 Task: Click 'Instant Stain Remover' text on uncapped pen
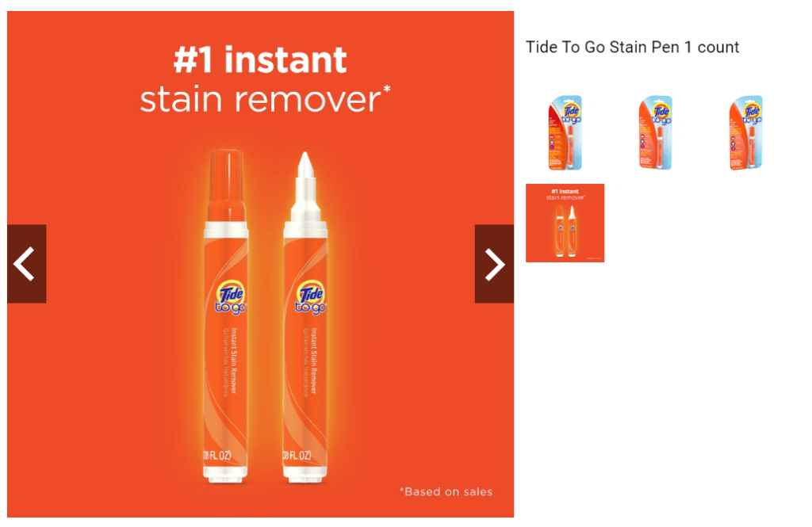pyautogui.click(x=314, y=361)
